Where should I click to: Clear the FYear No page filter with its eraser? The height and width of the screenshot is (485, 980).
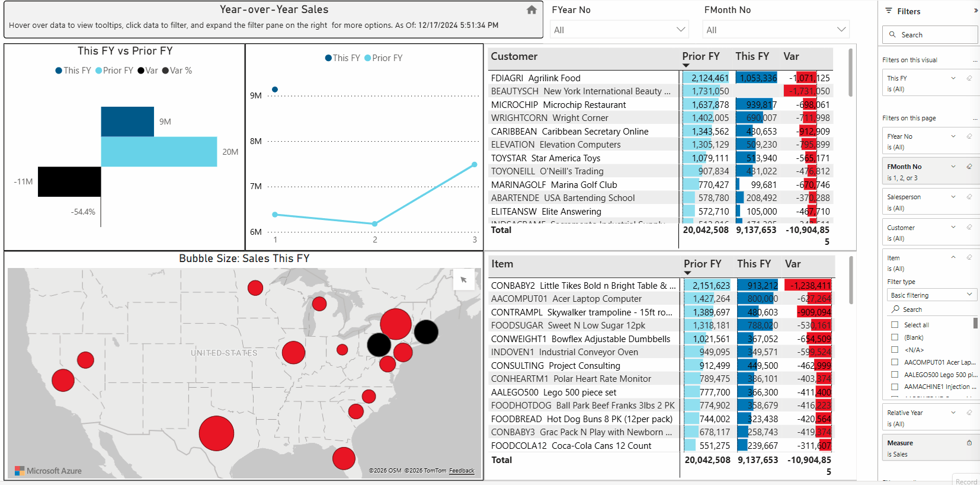click(x=969, y=136)
